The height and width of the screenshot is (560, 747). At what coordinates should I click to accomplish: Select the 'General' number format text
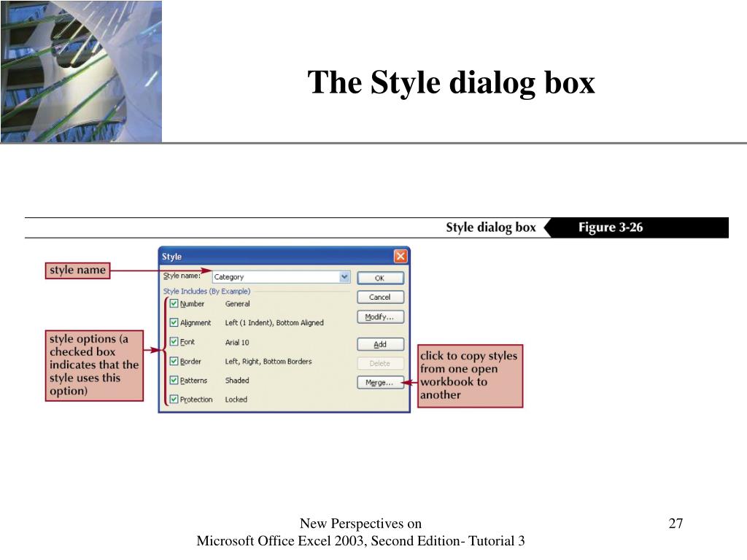237,304
